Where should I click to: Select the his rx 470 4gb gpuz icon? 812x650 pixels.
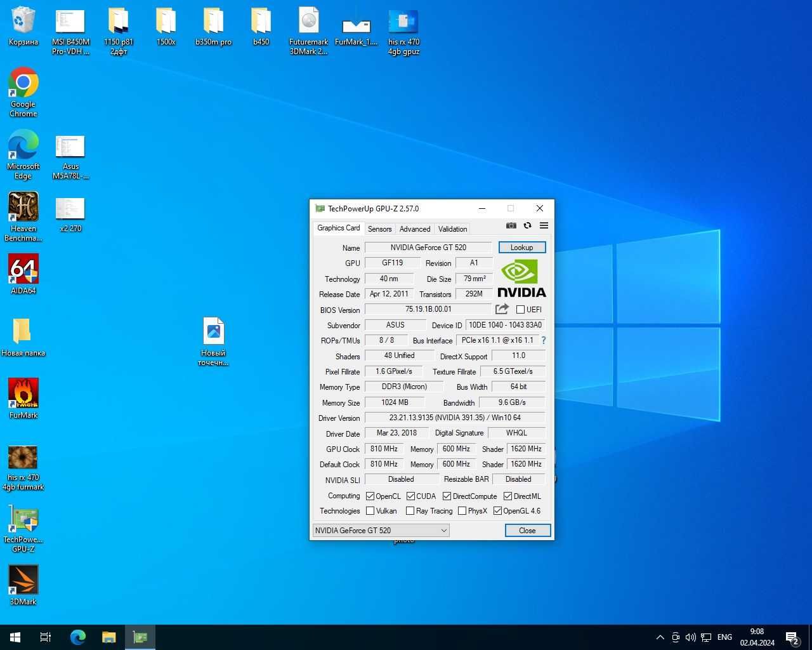404,31
